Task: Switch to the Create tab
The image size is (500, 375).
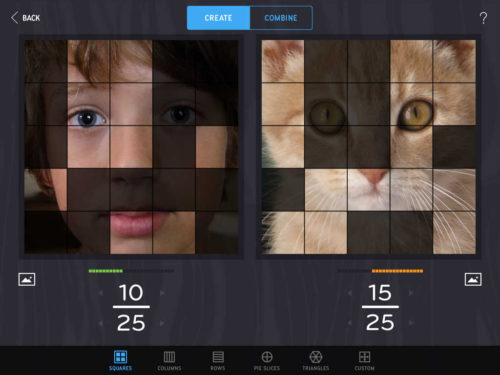Action: click(x=218, y=18)
